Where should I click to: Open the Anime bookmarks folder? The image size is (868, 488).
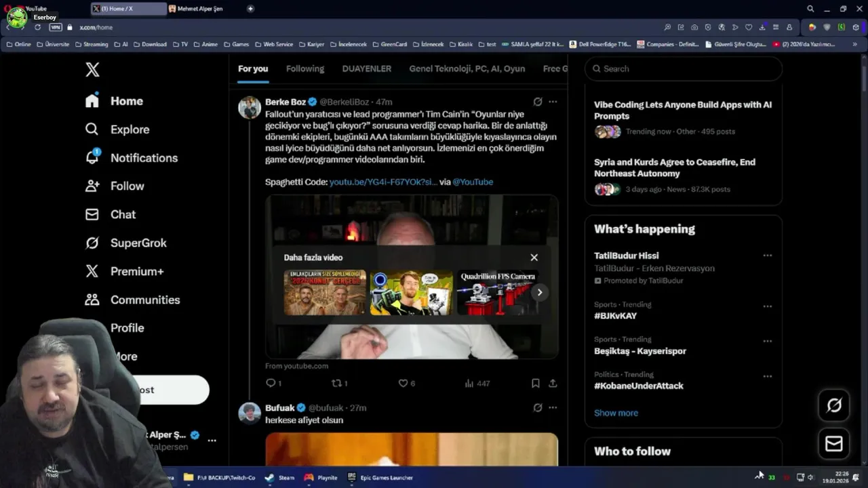(x=205, y=44)
